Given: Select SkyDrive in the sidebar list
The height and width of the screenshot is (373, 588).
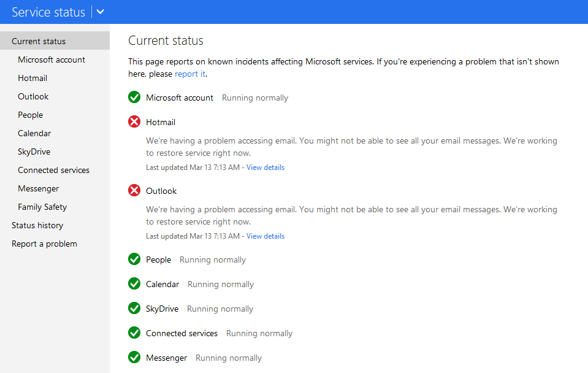Looking at the screenshot, I should tap(34, 152).
